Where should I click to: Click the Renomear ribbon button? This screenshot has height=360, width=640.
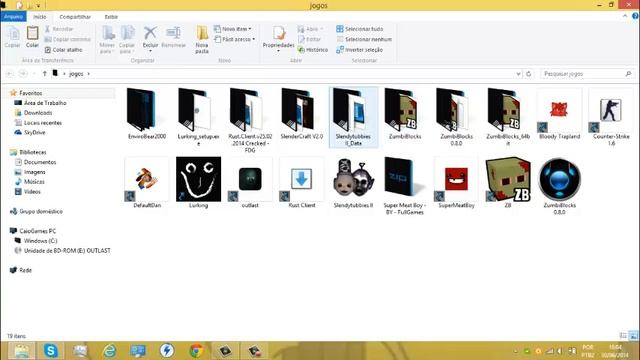(173, 37)
